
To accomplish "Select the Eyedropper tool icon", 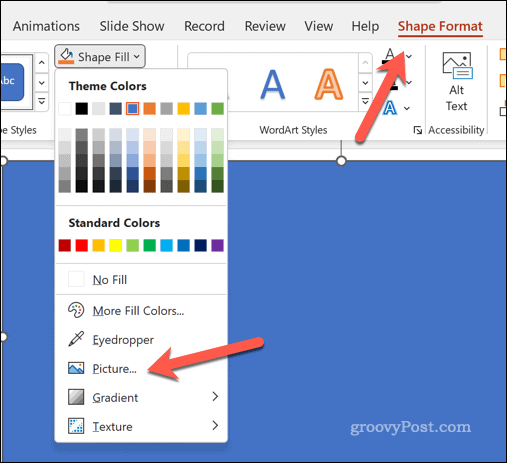I will (x=76, y=339).
